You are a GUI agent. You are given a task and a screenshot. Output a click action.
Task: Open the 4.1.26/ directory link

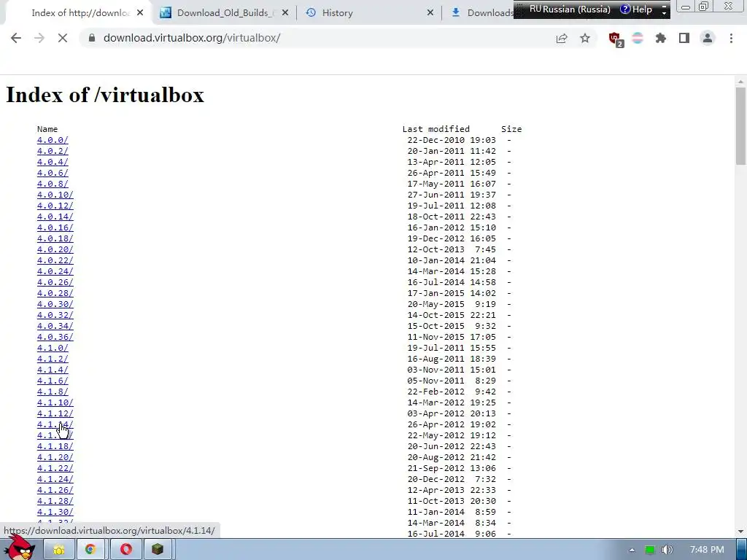pos(55,491)
